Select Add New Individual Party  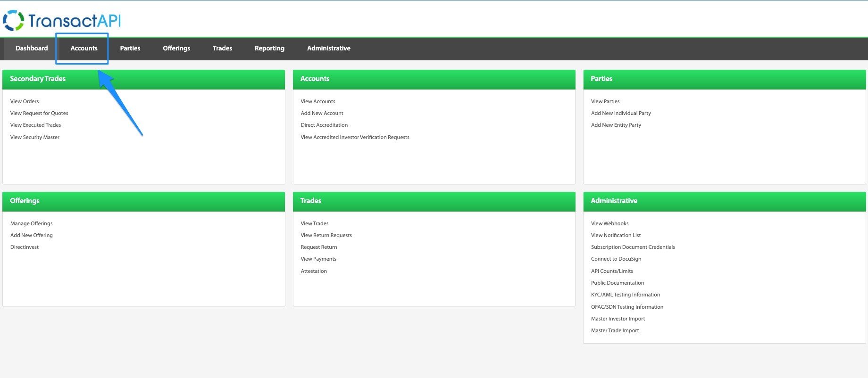[x=621, y=113]
